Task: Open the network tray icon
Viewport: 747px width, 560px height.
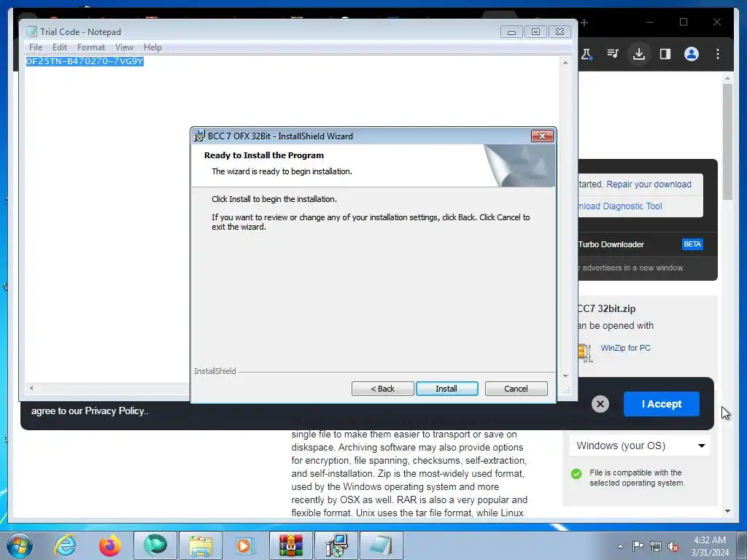Action: click(656, 546)
